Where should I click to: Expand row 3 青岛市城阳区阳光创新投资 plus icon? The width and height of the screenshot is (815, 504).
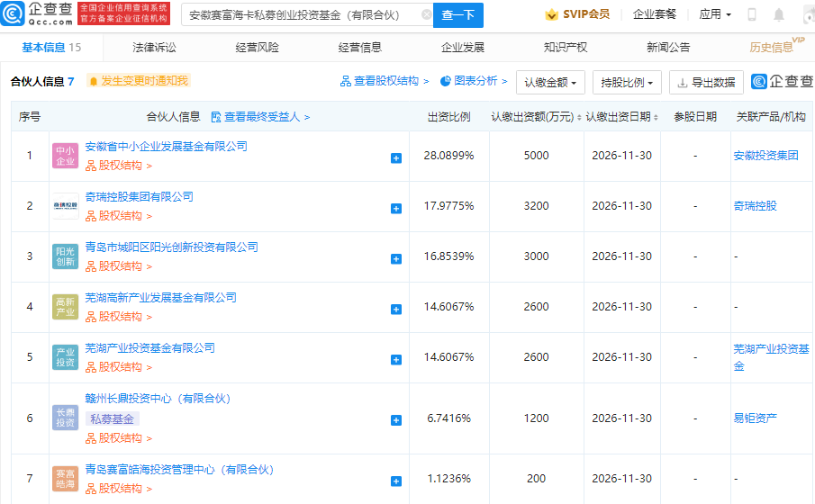(x=396, y=259)
